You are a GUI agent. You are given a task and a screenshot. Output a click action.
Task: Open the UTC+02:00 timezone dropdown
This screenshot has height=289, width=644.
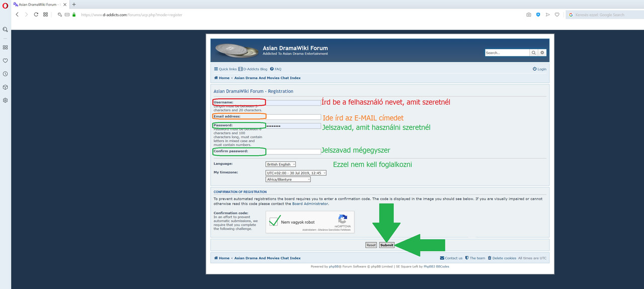pyautogui.click(x=296, y=173)
